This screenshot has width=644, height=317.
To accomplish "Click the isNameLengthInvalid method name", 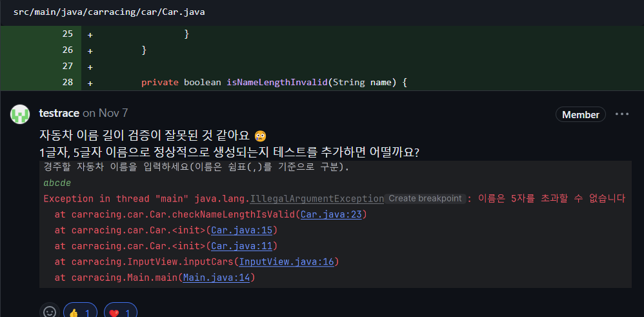I will click(277, 82).
